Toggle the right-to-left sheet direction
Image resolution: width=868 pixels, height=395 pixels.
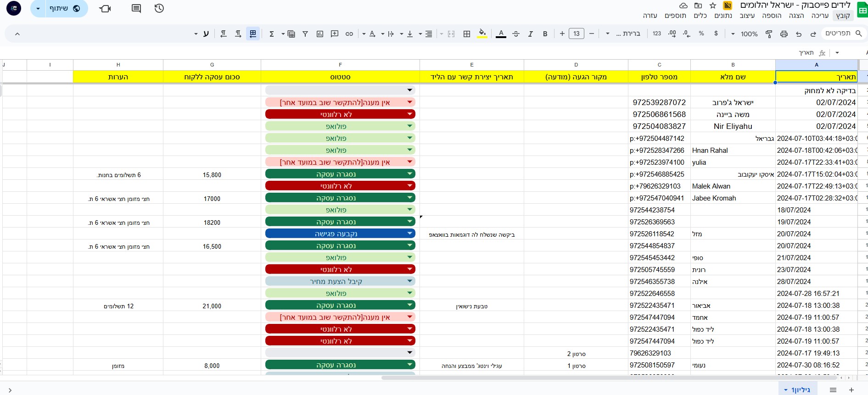click(253, 33)
